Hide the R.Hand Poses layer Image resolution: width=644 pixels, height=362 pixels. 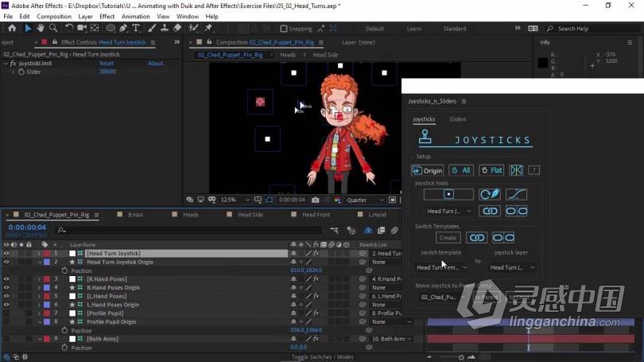pos(6,279)
